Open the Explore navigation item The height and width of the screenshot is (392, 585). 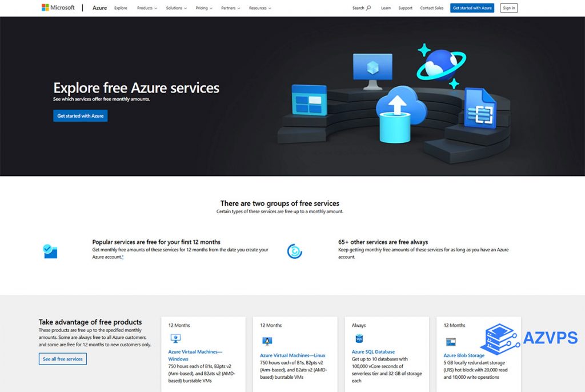(x=121, y=9)
